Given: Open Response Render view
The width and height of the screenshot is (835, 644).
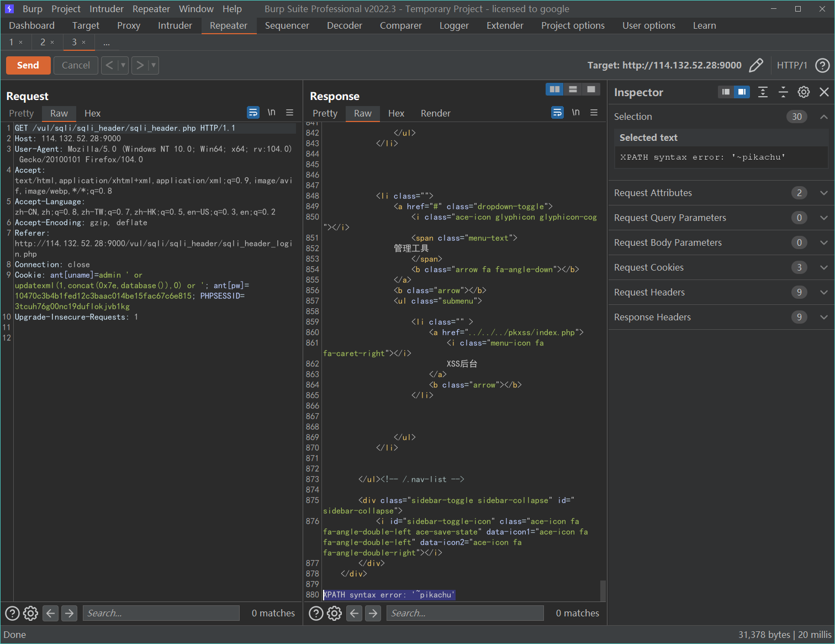Looking at the screenshot, I should click(x=436, y=113).
